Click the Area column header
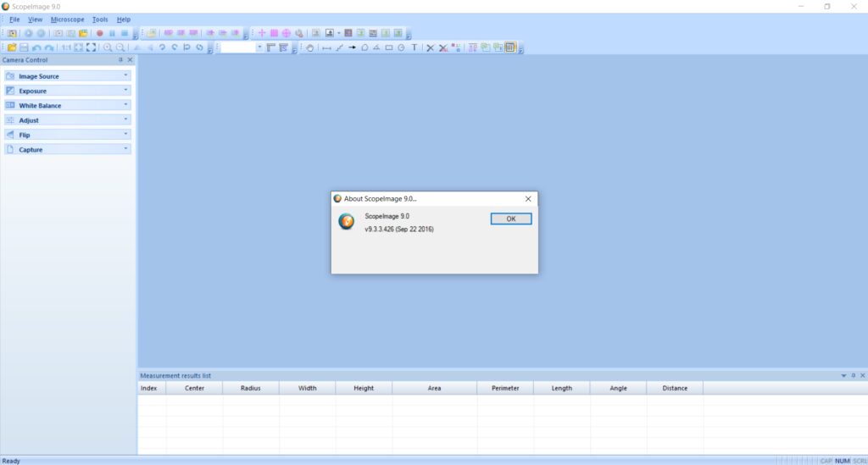 [435, 388]
